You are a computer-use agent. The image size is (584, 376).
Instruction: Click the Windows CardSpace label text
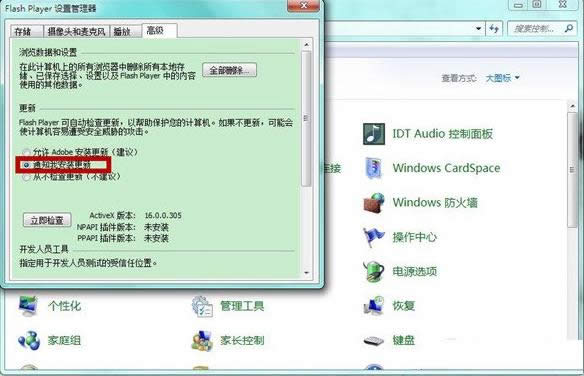(446, 168)
